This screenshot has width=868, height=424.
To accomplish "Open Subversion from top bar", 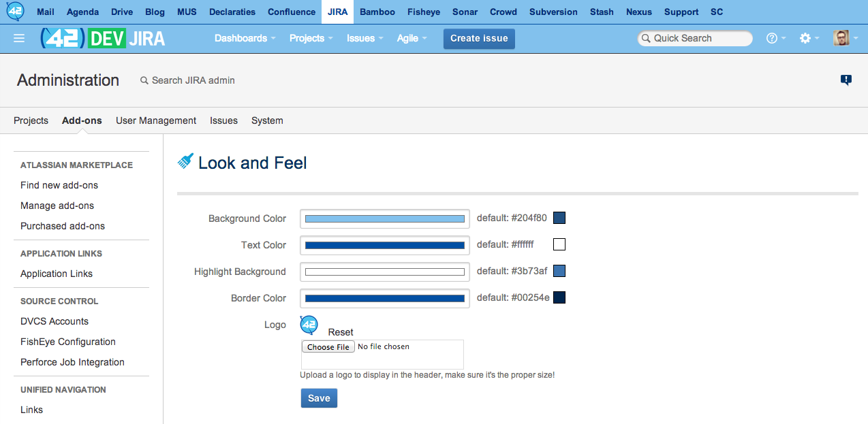I will pyautogui.click(x=553, y=12).
